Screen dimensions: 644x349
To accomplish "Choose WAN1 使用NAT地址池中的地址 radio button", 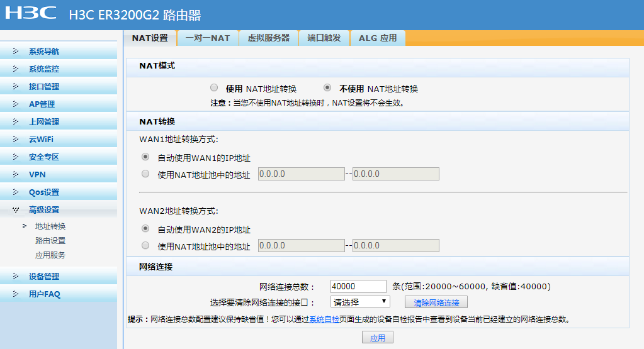I will [x=146, y=174].
